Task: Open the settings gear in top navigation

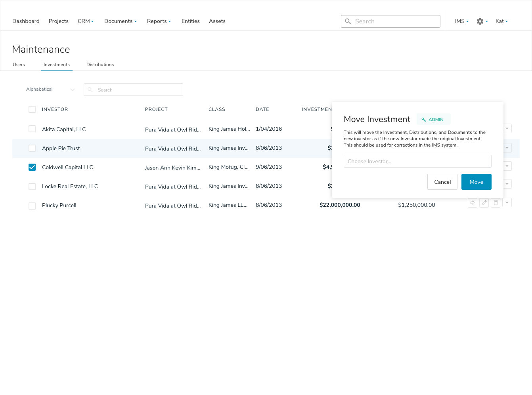Action: [480, 21]
